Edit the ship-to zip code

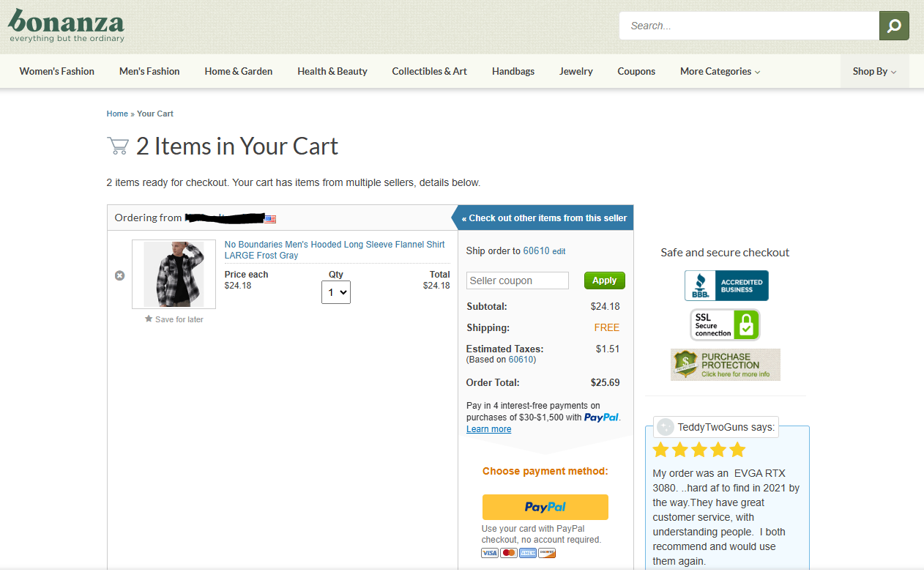click(x=559, y=251)
